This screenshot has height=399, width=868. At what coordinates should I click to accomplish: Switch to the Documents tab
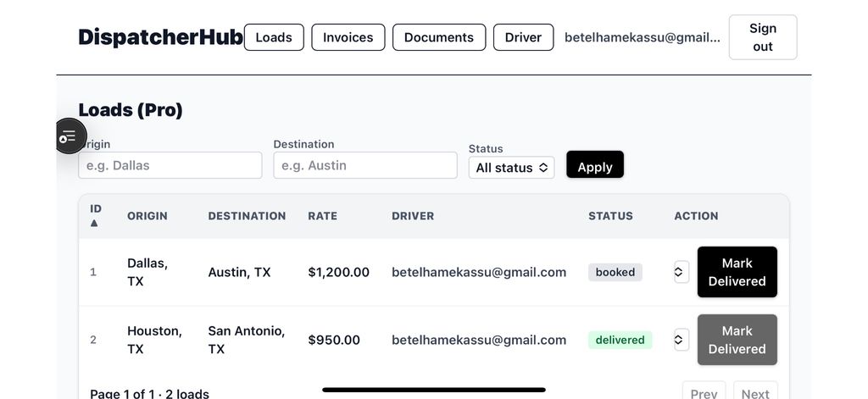point(438,37)
